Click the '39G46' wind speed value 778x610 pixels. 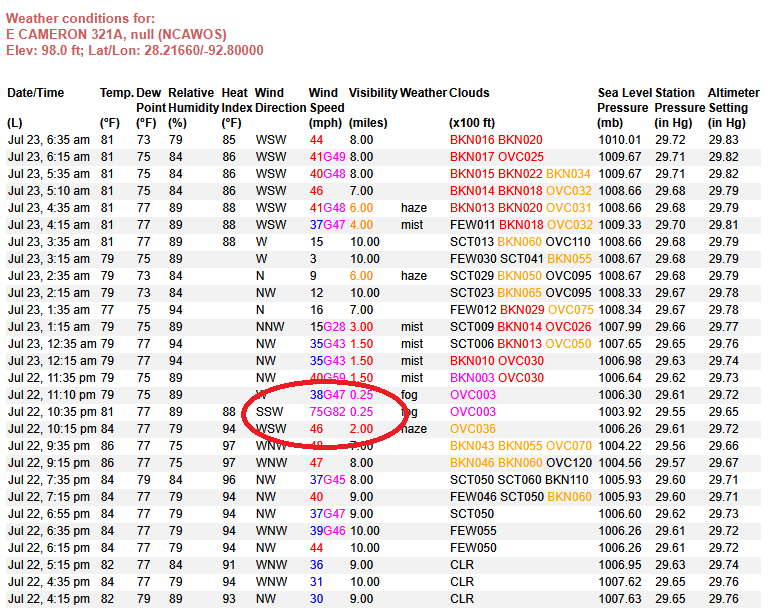pyautogui.click(x=327, y=531)
